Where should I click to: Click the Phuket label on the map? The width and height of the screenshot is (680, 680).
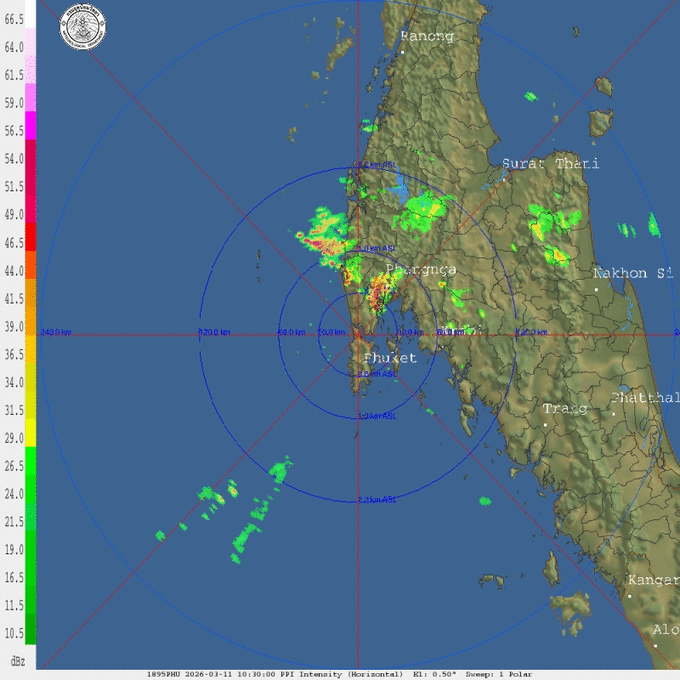[x=390, y=358]
